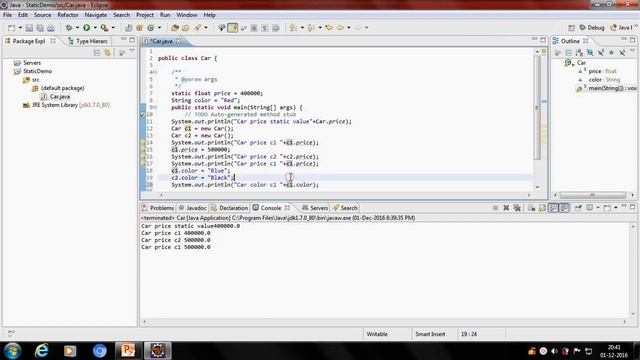Screen dimensions: 640x360
Task: Click the New Java Class green icon
Action: 151,28
